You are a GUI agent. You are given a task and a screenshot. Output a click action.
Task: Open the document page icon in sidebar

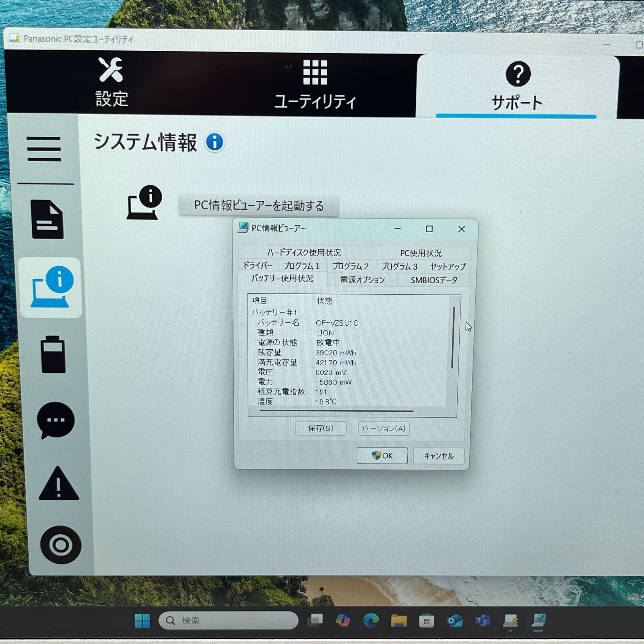47,219
